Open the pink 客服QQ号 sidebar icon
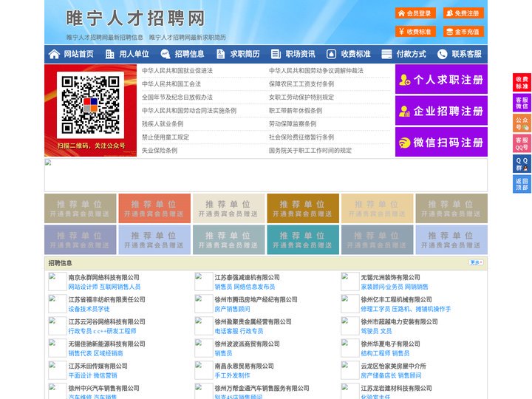532x399 pixels. (522, 143)
